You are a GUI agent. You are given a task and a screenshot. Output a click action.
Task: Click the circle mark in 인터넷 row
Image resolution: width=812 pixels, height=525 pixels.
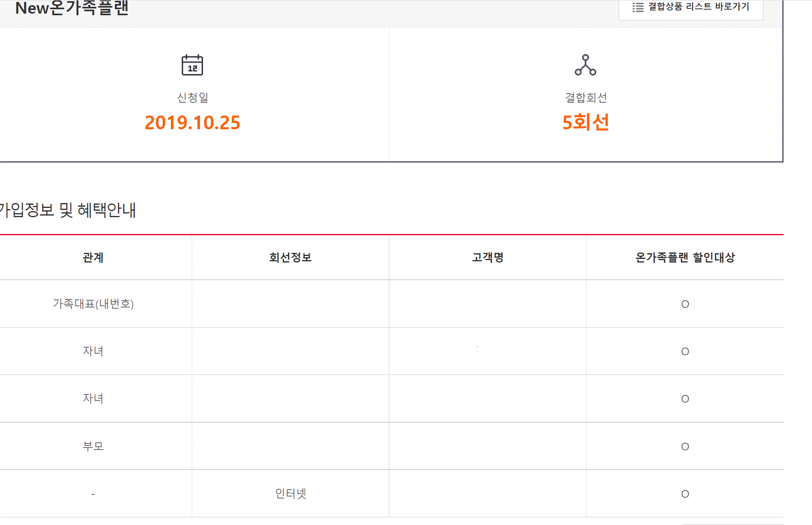pos(685,494)
